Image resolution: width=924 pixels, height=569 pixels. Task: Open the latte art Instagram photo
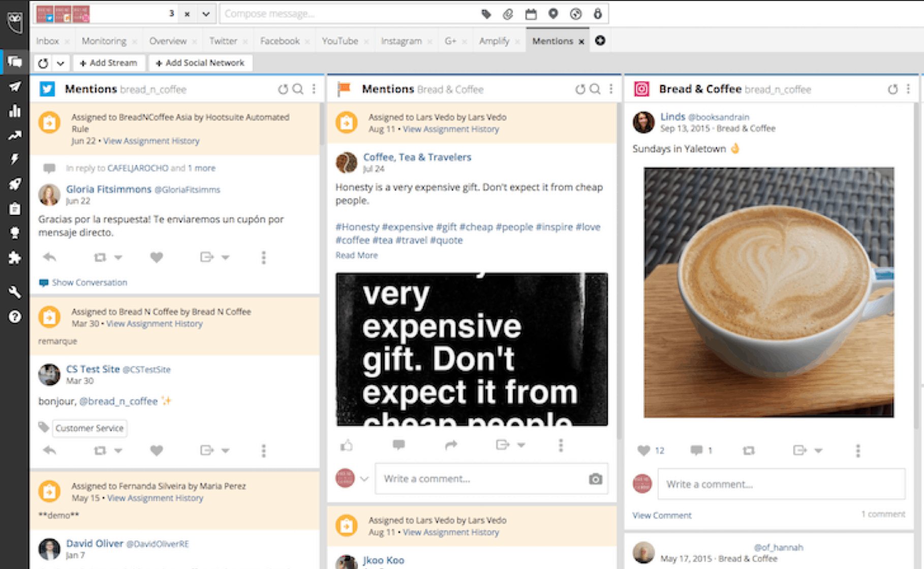768,293
